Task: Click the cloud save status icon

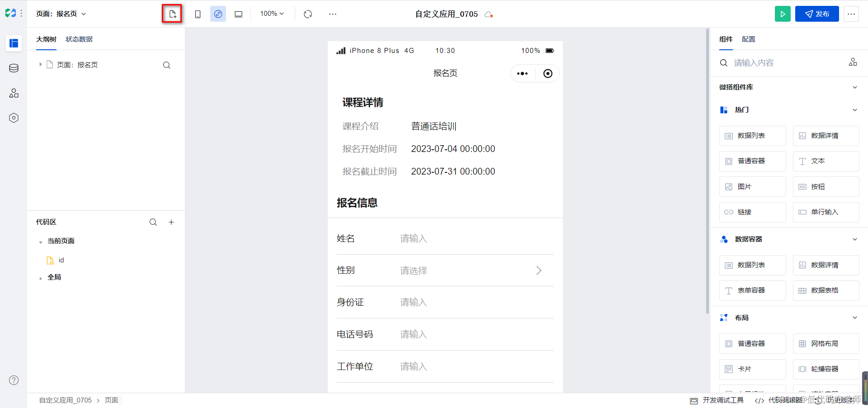Action: pyautogui.click(x=488, y=14)
